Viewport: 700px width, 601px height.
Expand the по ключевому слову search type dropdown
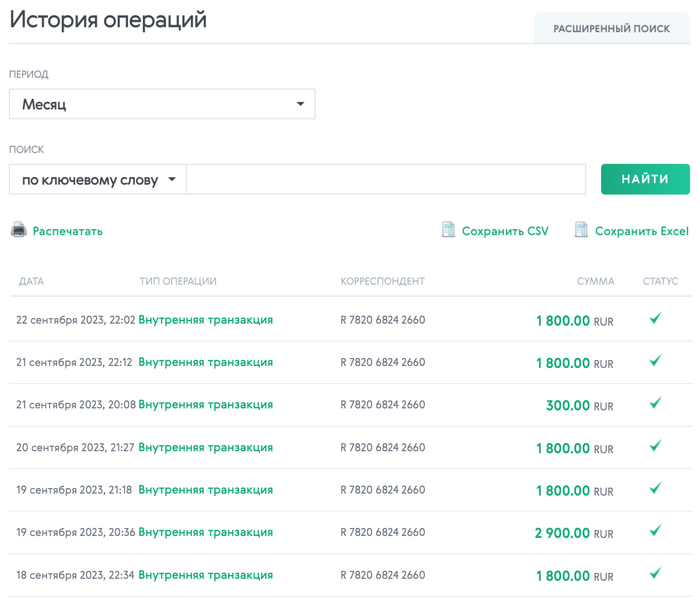97,179
